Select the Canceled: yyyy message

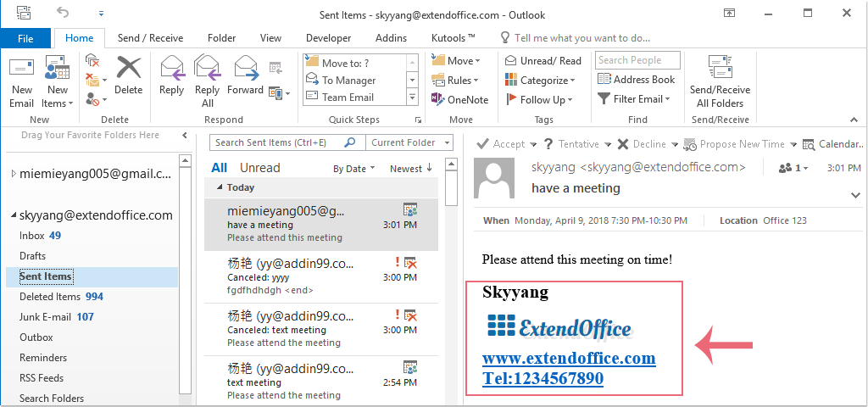coord(321,276)
